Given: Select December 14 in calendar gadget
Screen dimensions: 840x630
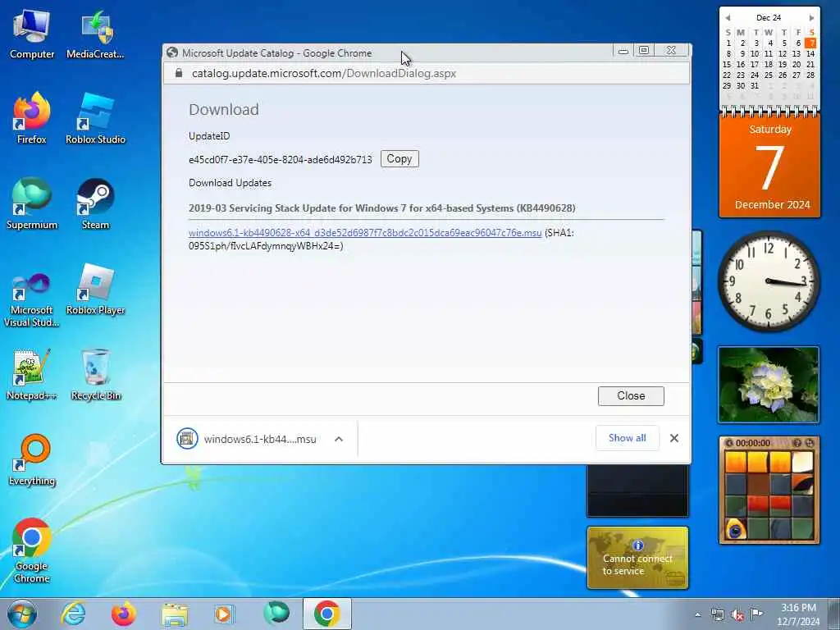Looking at the screenshot, I should pyautogui.click(x=810, y=53).
